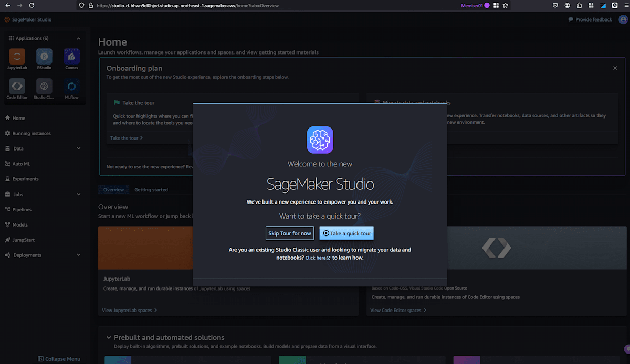Open Auto ML in sidebar
The image size is (630, 364).
point(17,164)
